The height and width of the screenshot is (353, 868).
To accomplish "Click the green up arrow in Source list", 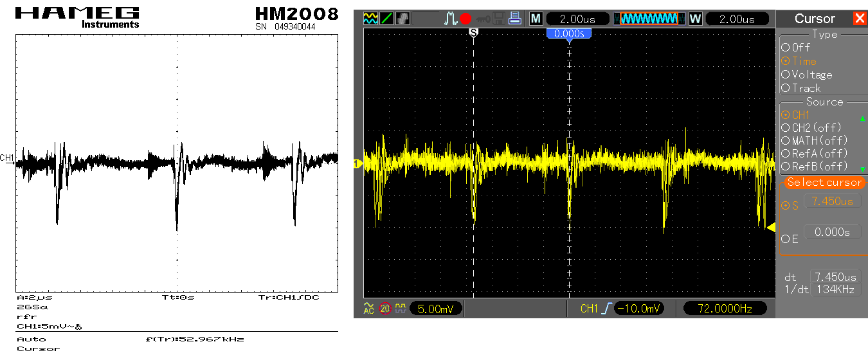I will tap(862, 118).
